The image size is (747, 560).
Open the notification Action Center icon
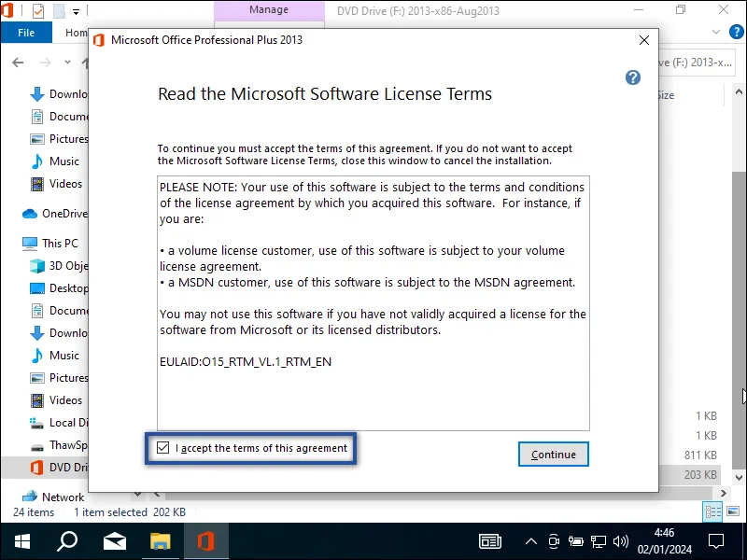[715, 539]
